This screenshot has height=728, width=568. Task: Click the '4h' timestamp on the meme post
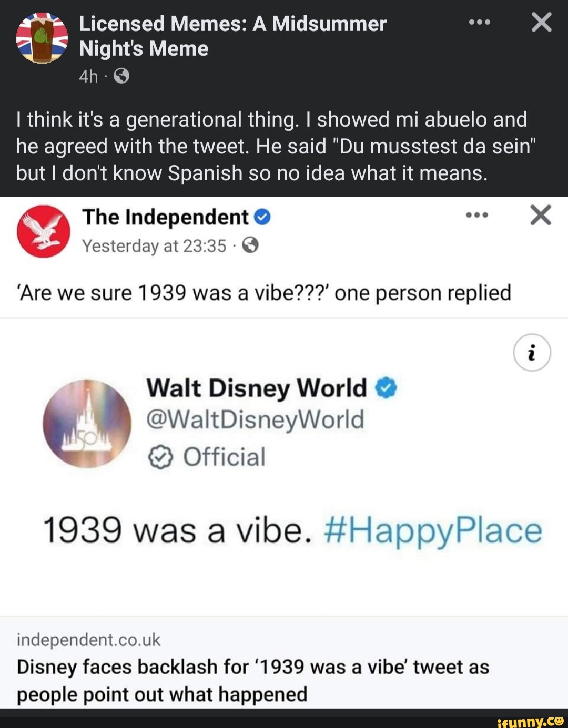click(88, 76)
